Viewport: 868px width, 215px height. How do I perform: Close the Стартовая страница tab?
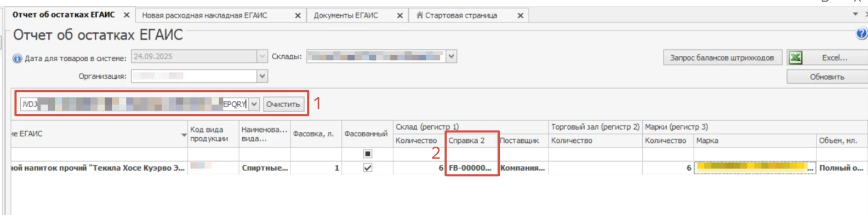pyautogui.click(x=521, y=16)
